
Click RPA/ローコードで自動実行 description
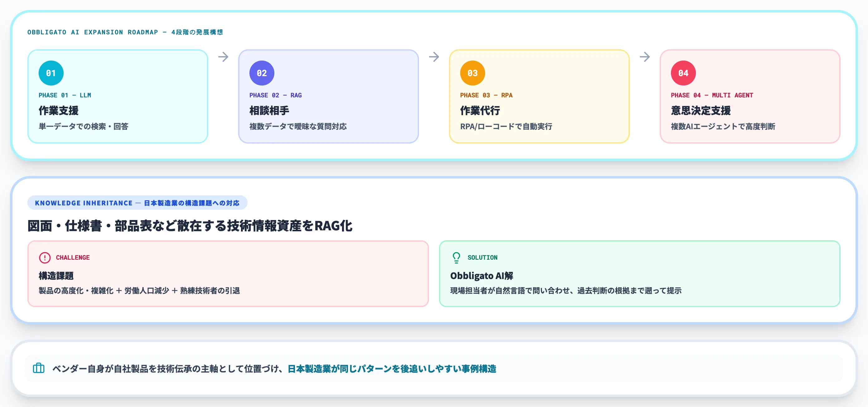506,126
